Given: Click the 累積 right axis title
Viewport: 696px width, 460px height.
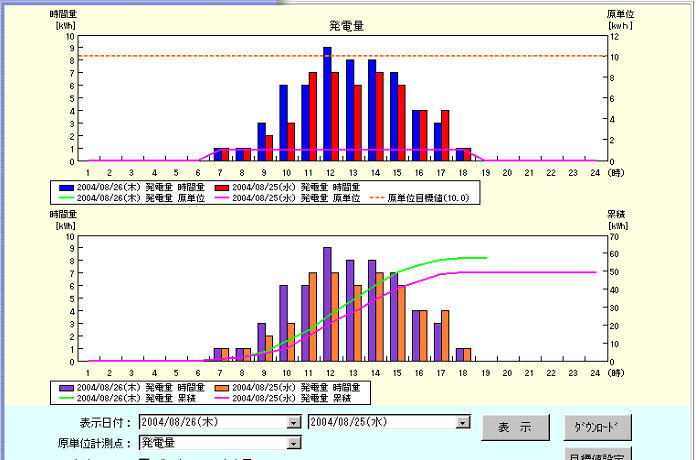Looking at the screenshot, I should click(617, 214).
